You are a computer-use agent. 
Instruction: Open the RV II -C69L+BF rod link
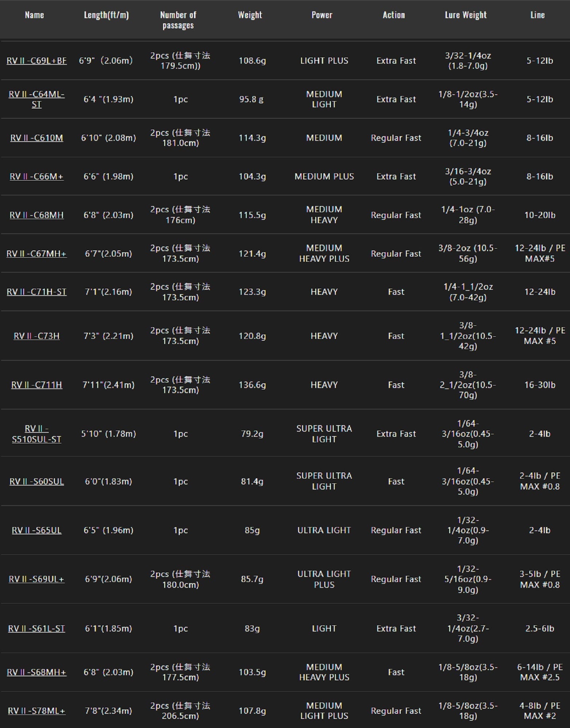coord(36,61)
